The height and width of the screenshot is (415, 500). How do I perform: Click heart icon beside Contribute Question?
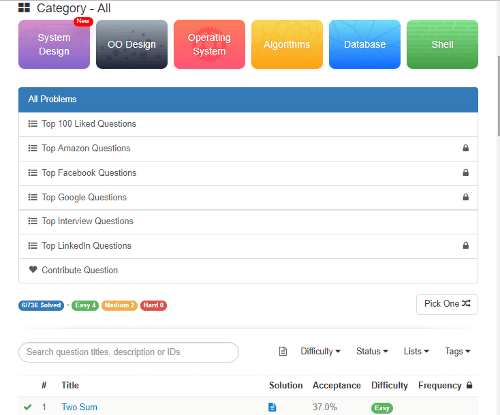coord(33,269)
